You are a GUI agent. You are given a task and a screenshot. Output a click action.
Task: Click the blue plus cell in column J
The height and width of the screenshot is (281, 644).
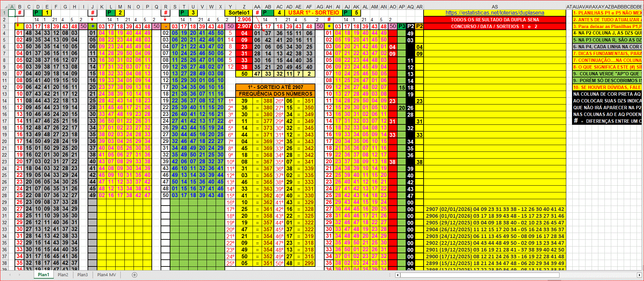93,26
